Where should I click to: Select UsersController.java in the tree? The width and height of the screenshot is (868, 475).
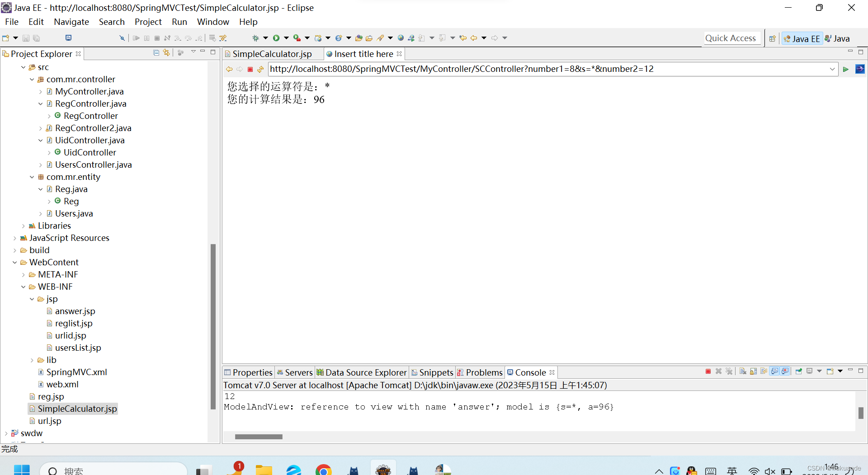93,165
